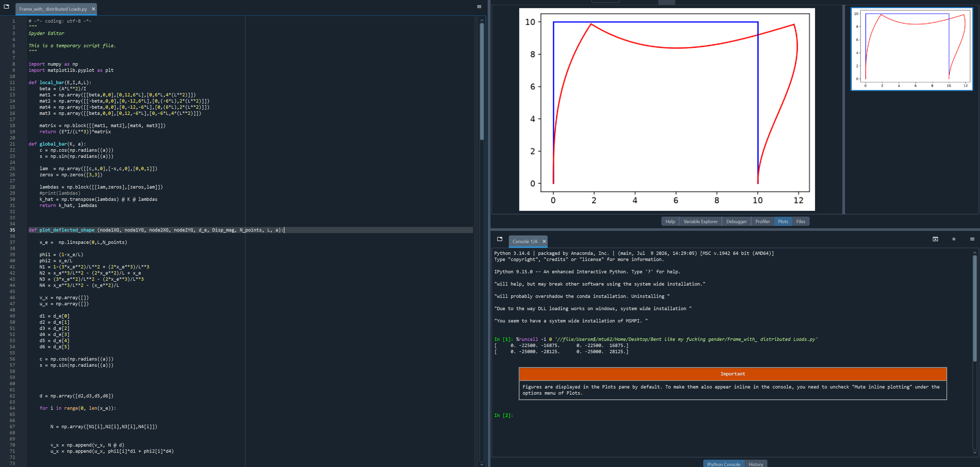Select the plot thumbnail in Plots pane
980x467 pixels.
tap(911, 49)
